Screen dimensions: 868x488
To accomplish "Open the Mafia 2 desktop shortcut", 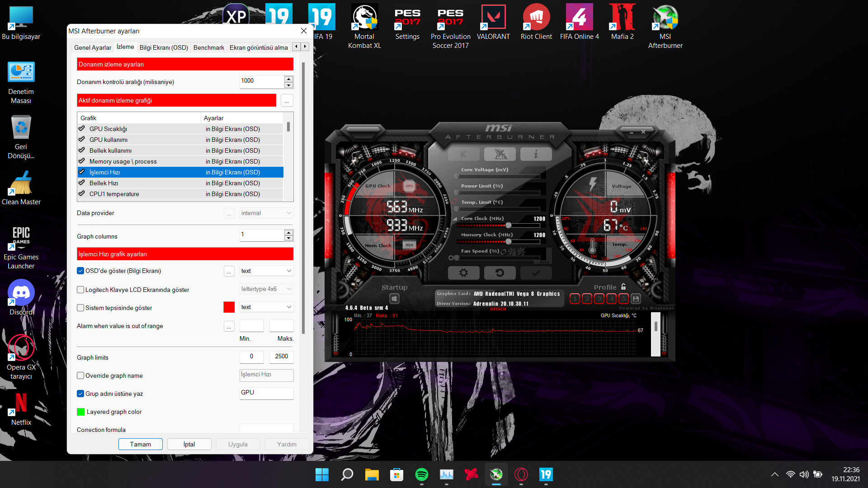I will [x=623, y=22].
